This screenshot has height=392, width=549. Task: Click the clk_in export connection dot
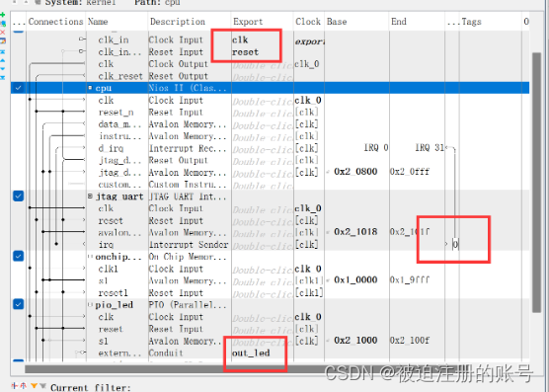click(x=82, y=39)
